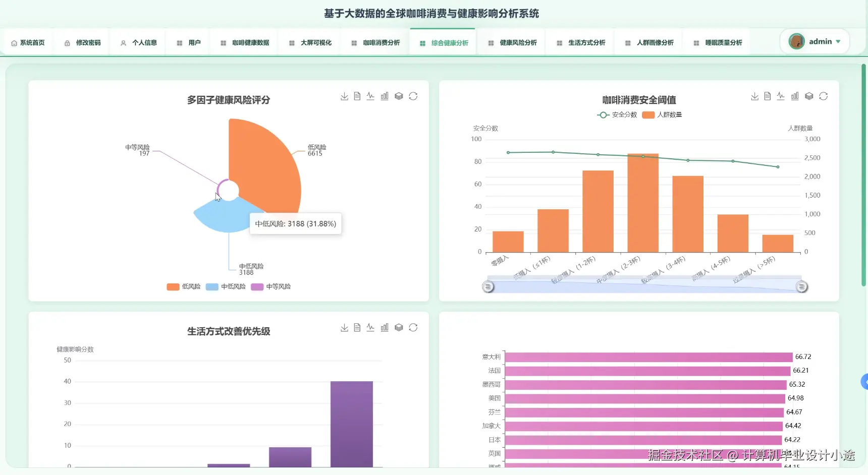The height and width of the screenshot is (475, 868).
Task: Open the 修改密码 tab
Action: (x=83, y=43)
